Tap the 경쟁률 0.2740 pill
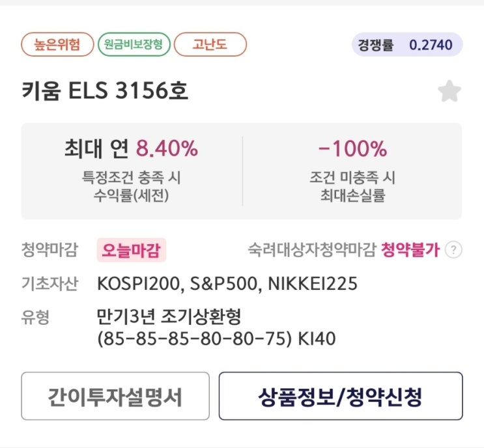 click(406, 46)
